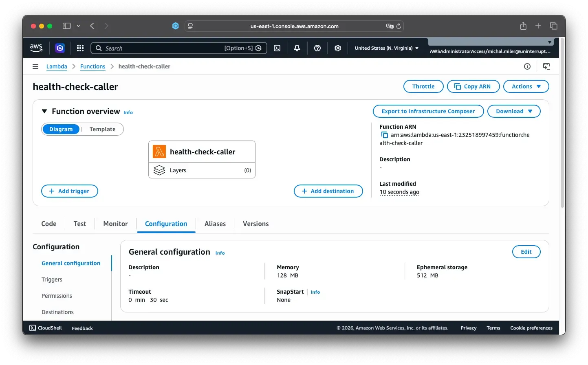The image size is (588, 365).
Task: Show the Safari tab overview icon
Action: 553,26
